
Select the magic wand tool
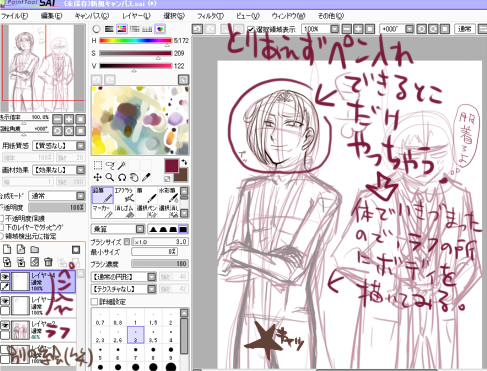[122, 165]
